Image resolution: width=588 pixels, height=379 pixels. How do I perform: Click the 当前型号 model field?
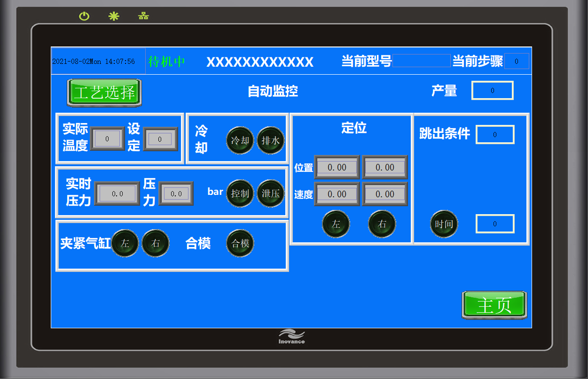(x=421, y=61)
